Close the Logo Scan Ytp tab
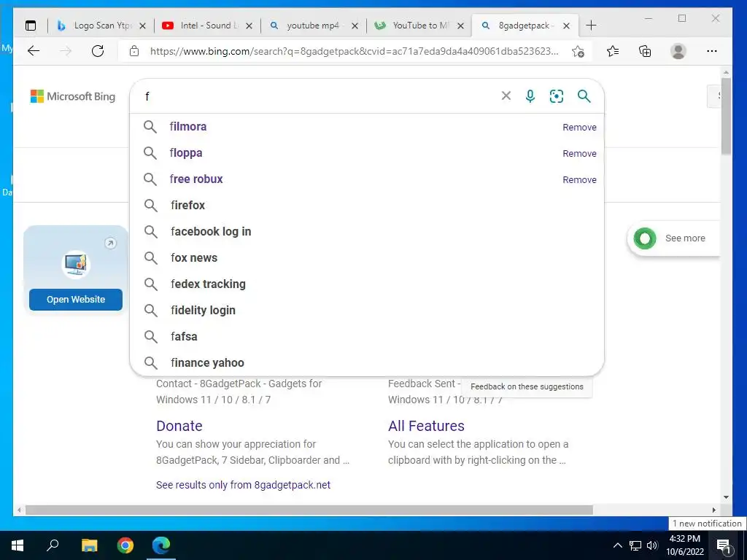Screen dimensions: 747x560 pyautogui.click(x=142, y=26)
